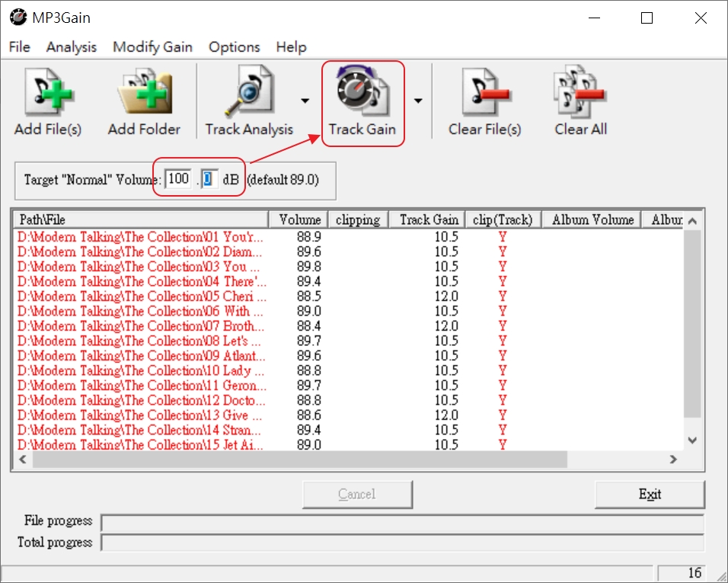The width and height of the screenshot is (728, 583).
Task: Click the Exit button
Action: 650,495
